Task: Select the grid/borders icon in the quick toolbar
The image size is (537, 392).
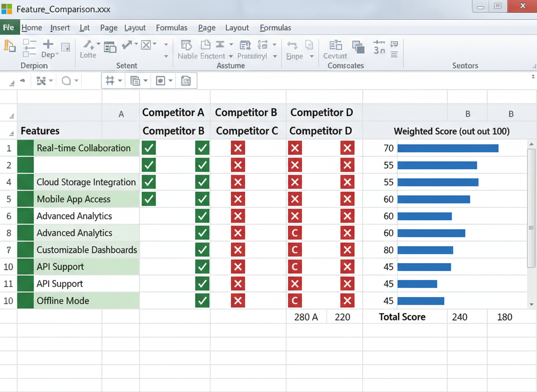Action: [110, 80]
